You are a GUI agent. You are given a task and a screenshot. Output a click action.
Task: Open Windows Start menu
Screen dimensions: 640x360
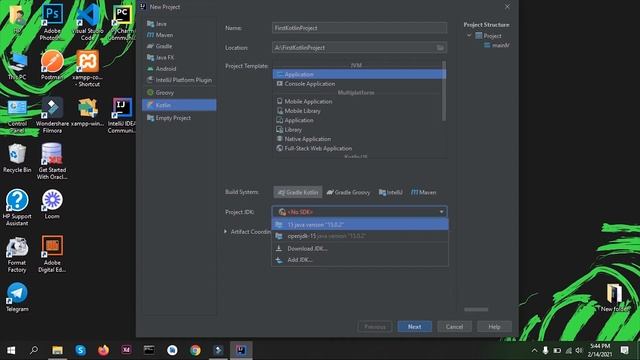[11, 350]
